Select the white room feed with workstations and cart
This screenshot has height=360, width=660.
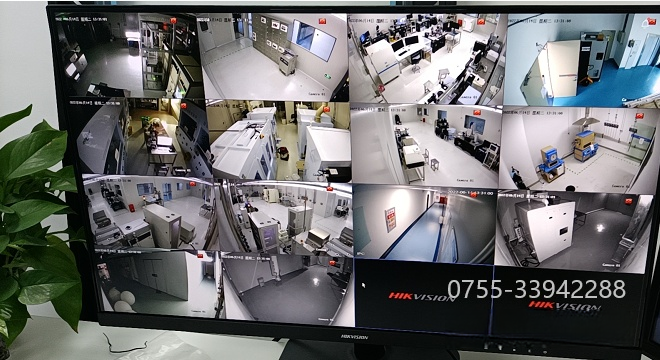(x=425, y=146)
